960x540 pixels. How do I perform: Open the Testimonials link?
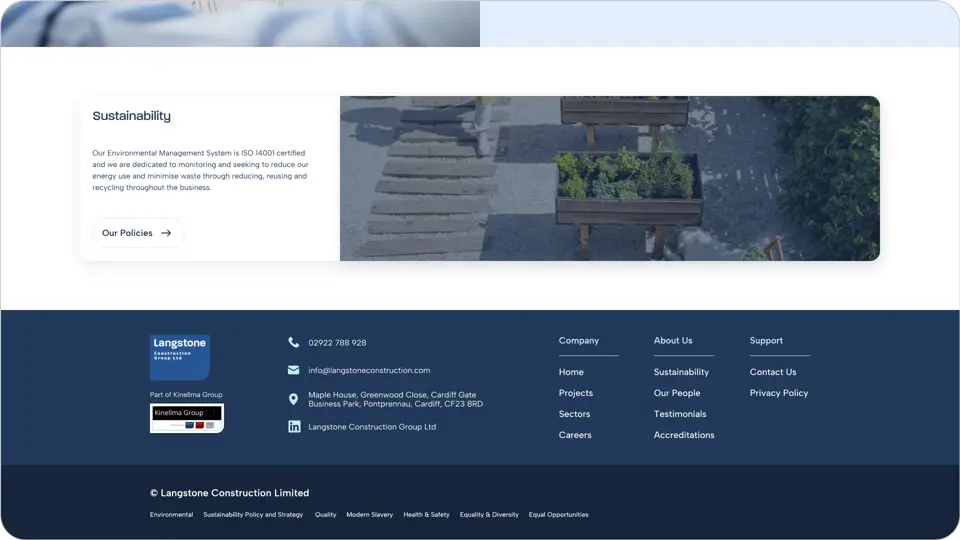tap(680, 414)
